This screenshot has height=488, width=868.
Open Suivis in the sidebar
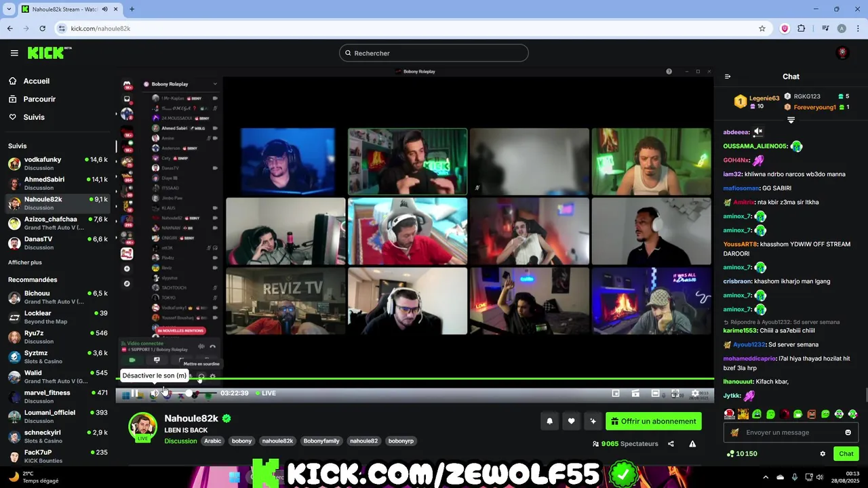[x=34, y=117]
